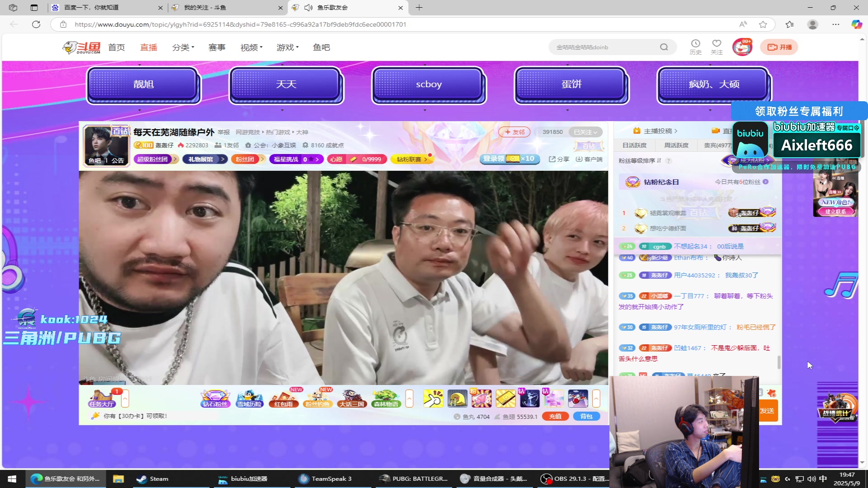868x488 pixels.
Task: Send the yellow clapping hand gift
Action: coord(433,399)
